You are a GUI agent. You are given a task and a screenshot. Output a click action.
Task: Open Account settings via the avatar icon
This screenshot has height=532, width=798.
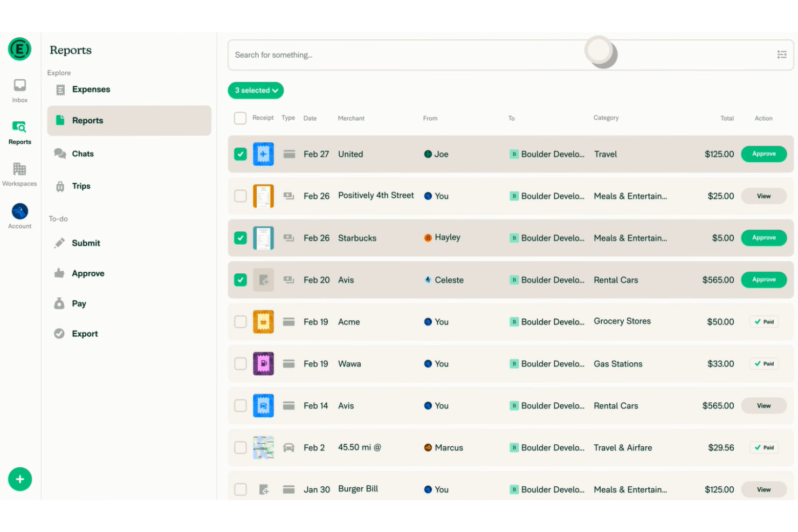pyautogui.click(x=19, y=211)
